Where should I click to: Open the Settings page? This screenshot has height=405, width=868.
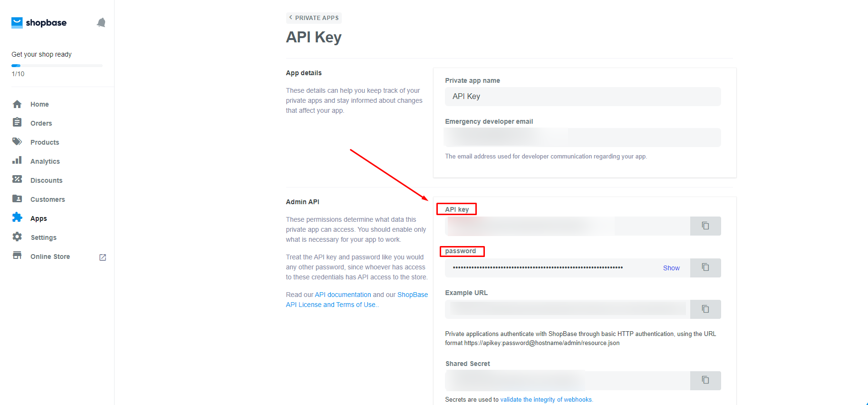coord(43,237)
